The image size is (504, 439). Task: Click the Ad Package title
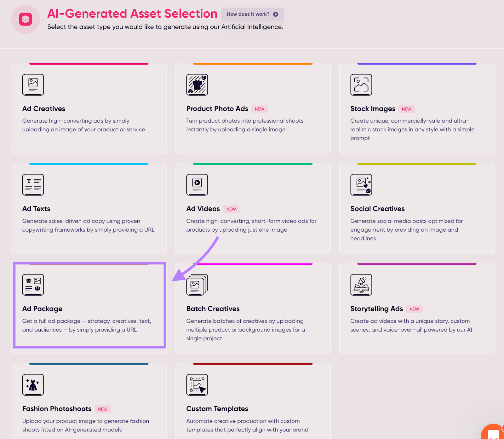click(x=42, y=309)
